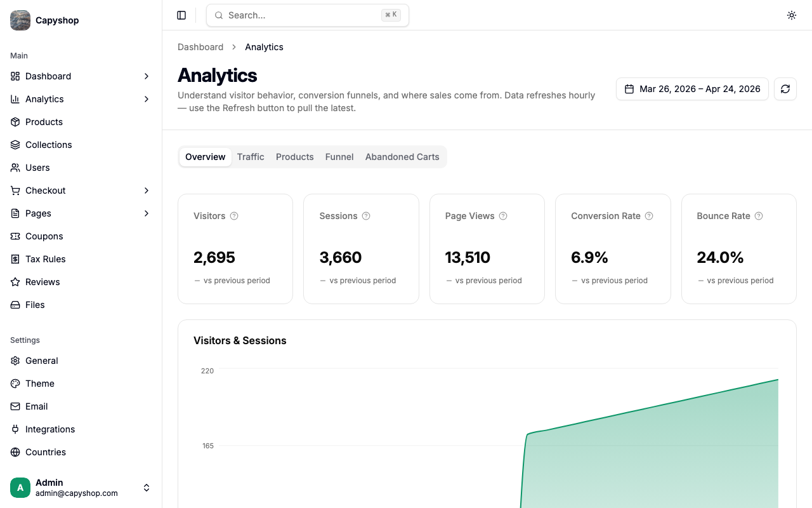Click the General settings gear icon
Viewport: 812px width, 508px height.
(15, 361)
